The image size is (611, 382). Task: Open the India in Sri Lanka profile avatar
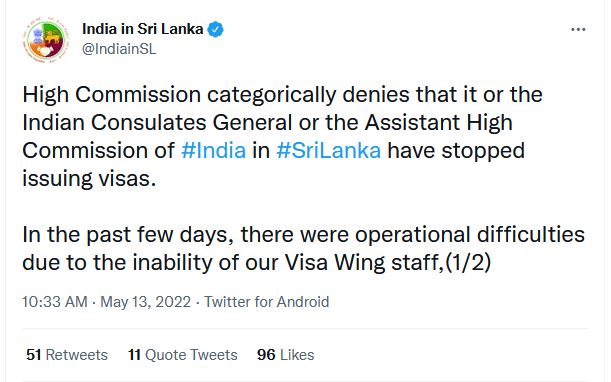(46, 40)
